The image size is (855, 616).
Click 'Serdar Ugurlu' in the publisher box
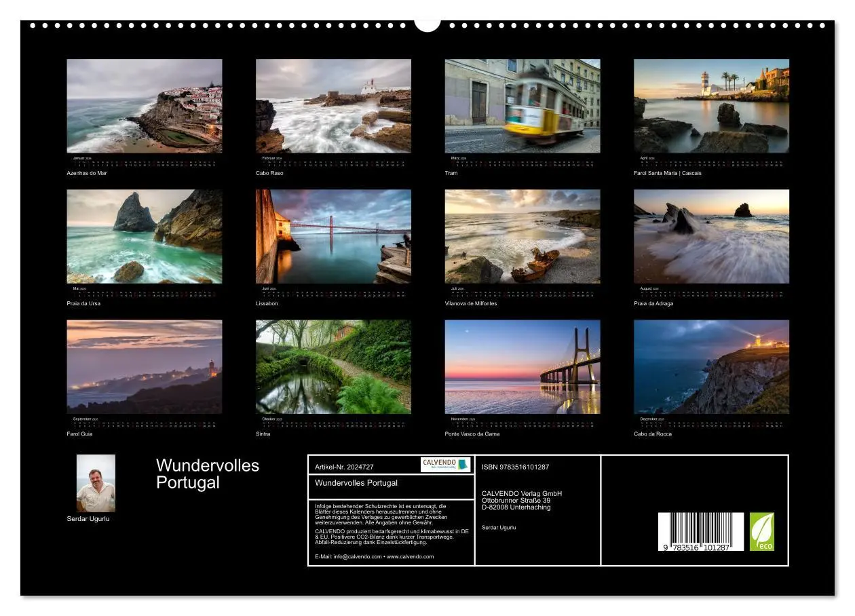[499, 527]
